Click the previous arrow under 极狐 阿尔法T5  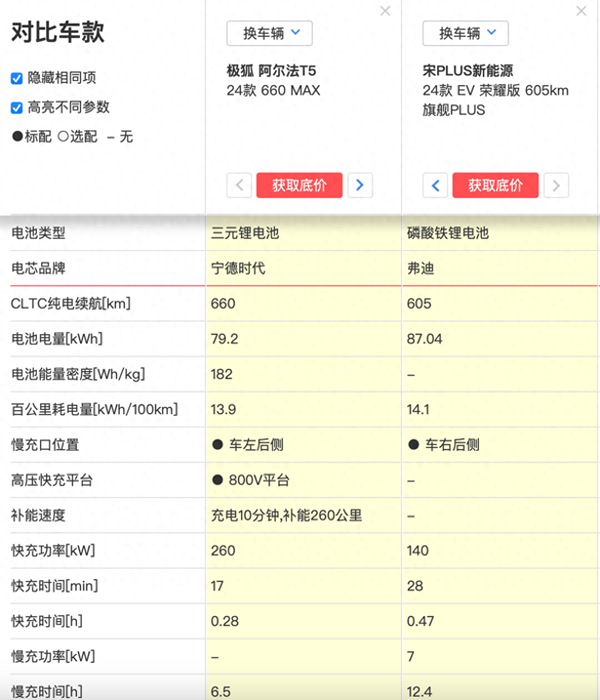(239, 185)
